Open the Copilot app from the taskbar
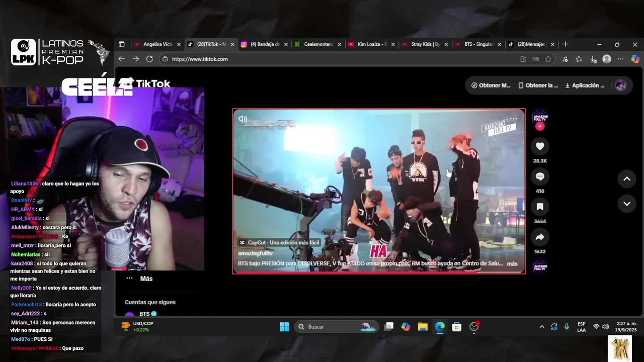The width and height of the screenshot is (644, 362). (x=406, y=327)
